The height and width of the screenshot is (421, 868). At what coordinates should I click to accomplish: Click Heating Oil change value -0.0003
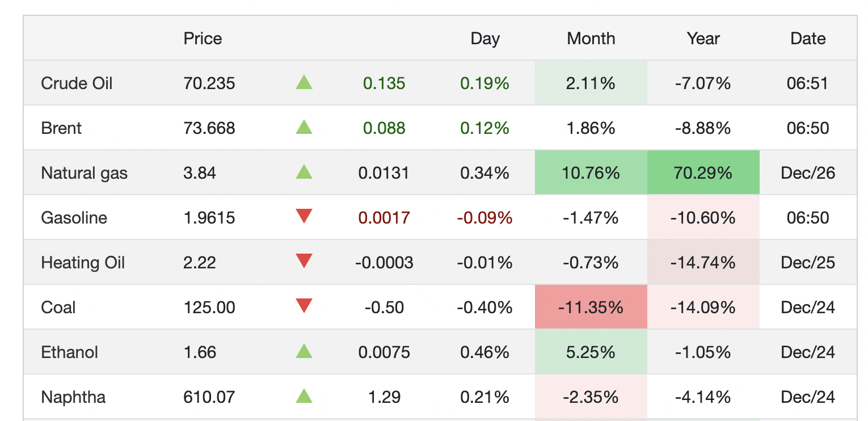click(384, 263)
